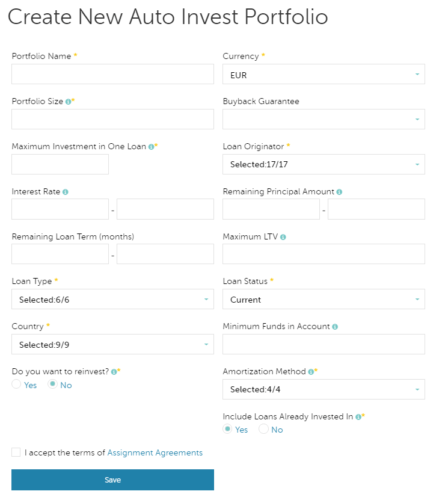The width and height of the screenshot is (448, 500).
Task: Check the accept terms checkbox
Action: pyautogui.click(x=16, y=452)
